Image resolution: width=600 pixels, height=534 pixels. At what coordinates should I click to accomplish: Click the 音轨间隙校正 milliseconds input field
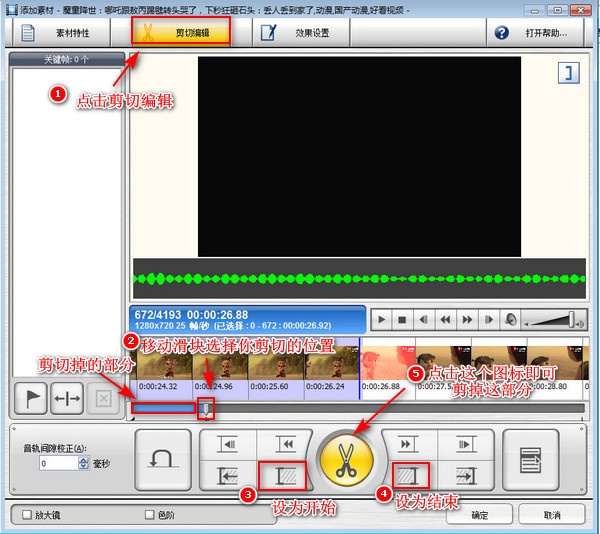pos(59,464)
